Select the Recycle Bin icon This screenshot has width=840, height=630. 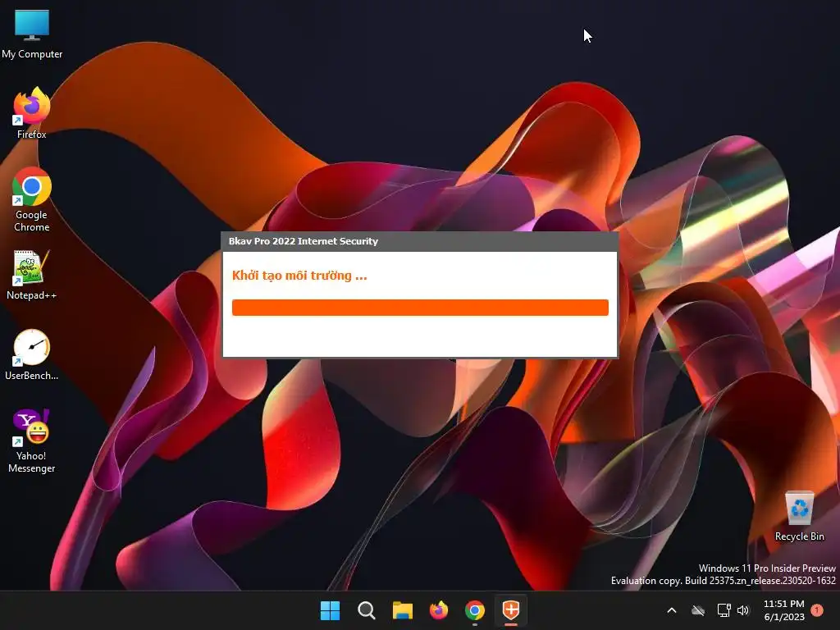pyautogui.click(x=799, y=517)
